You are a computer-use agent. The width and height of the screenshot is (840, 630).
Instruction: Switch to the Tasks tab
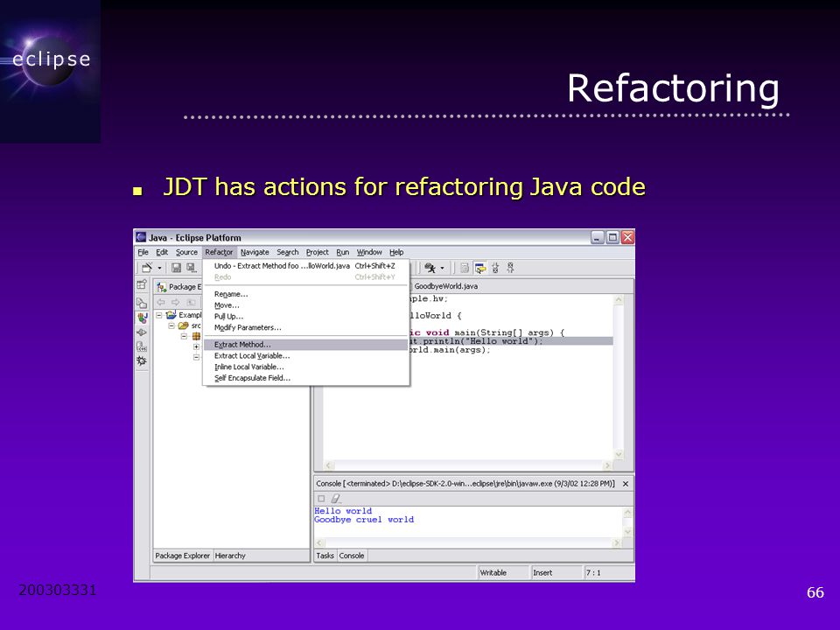tap(325, 556)
